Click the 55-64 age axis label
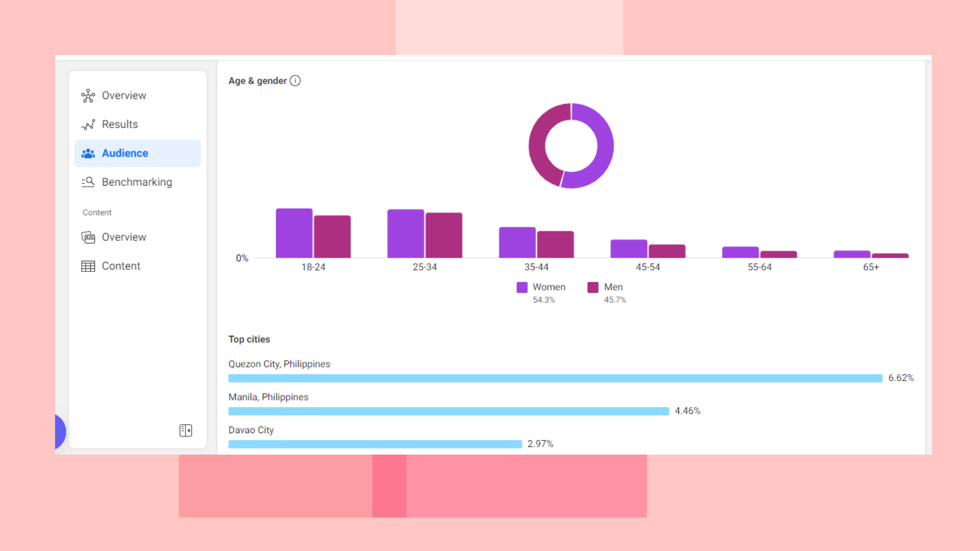 (759, 267)
